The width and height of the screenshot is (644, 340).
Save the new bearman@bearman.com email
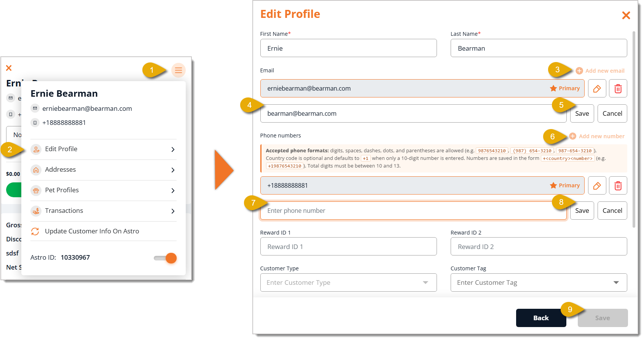tap(582, 113)
